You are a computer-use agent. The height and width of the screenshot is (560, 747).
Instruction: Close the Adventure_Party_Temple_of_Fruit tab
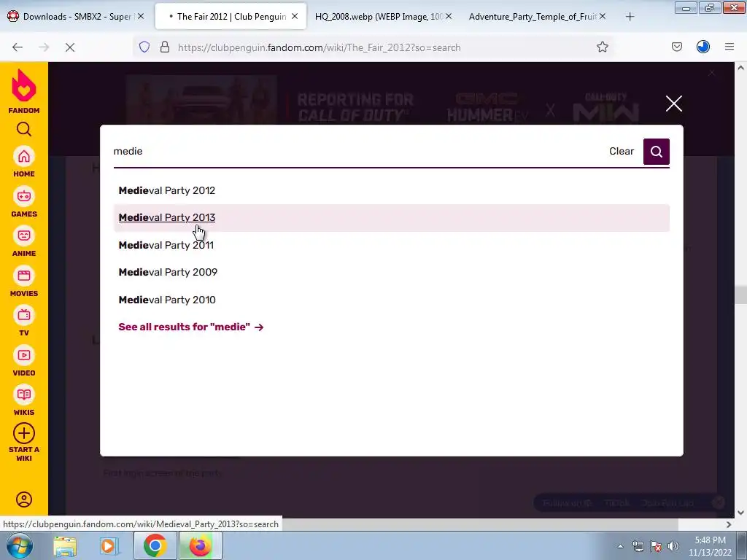tap(602, 16)
